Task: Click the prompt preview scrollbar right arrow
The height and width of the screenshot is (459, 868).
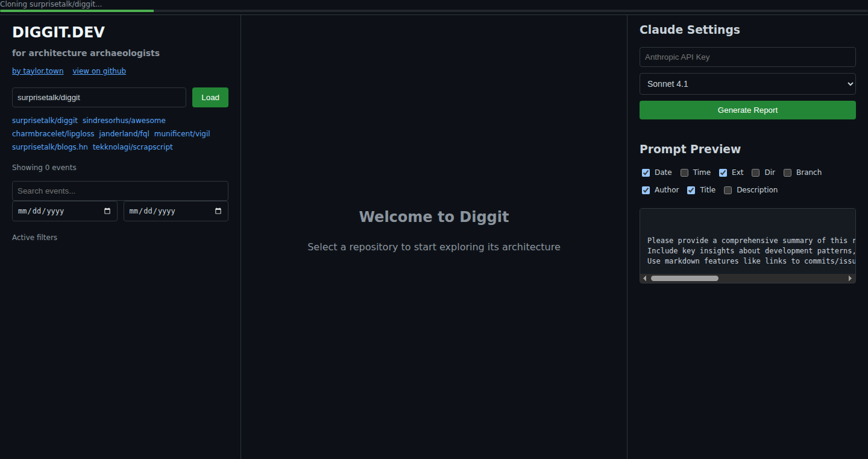Action: point(851,278)
